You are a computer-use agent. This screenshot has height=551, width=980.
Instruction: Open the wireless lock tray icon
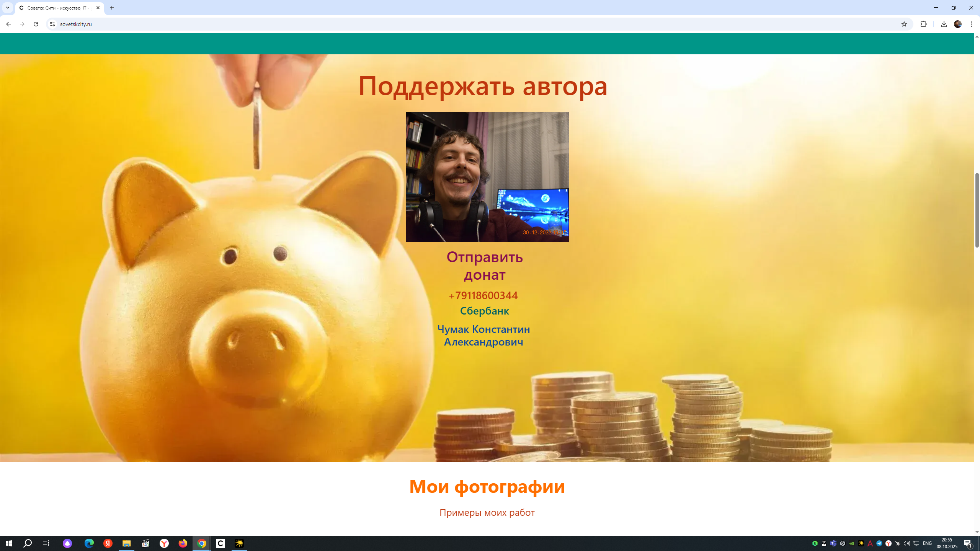click(x=824, y=543)
